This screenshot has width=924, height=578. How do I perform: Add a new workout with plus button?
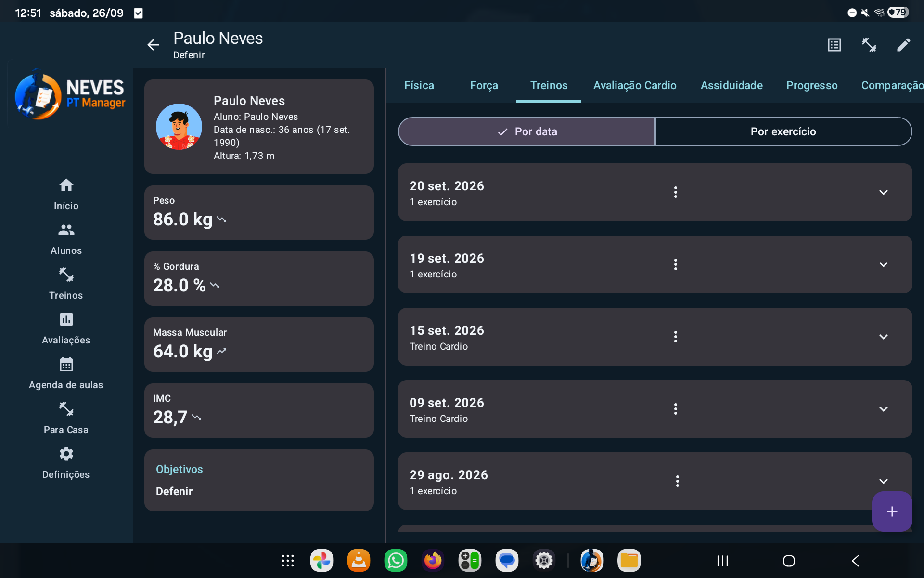892,512
